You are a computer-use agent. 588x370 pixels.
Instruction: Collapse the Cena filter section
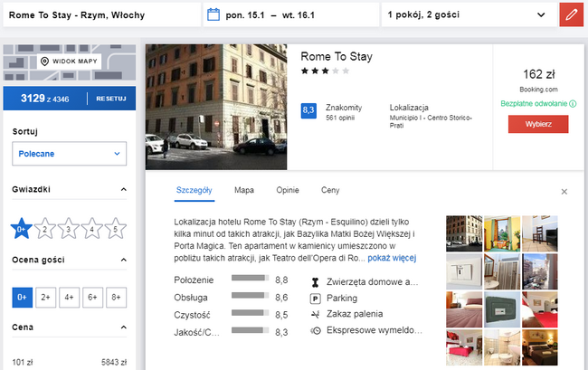(x=123, y=327)
